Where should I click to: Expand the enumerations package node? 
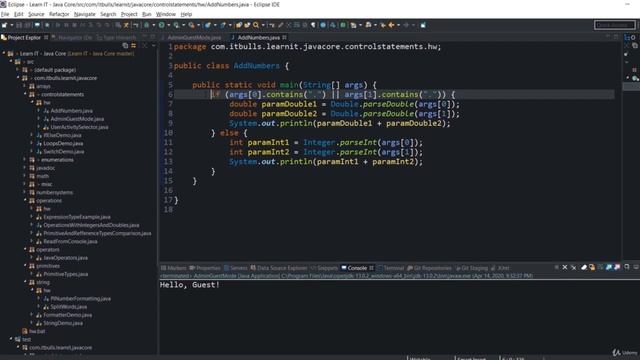25,160
